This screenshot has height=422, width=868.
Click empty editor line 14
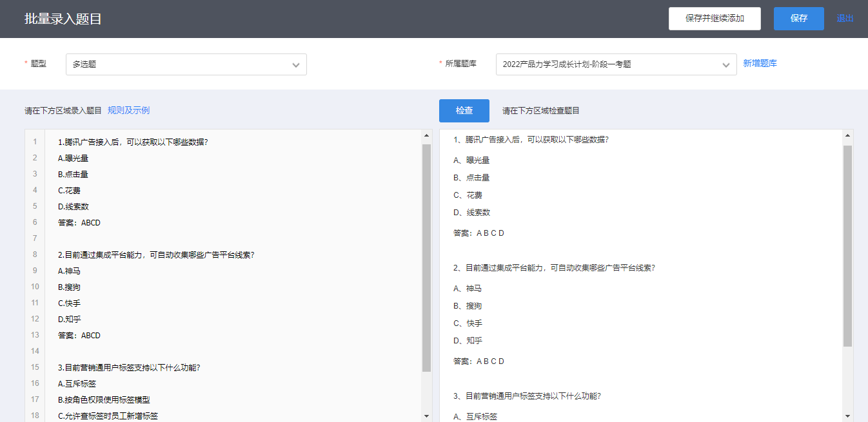[x=233, y=351]
